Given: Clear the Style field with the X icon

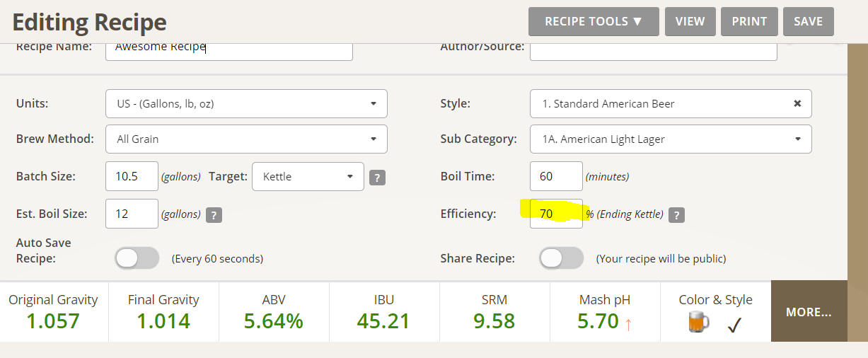Looking at the screenshot, I should pos(797,103).
